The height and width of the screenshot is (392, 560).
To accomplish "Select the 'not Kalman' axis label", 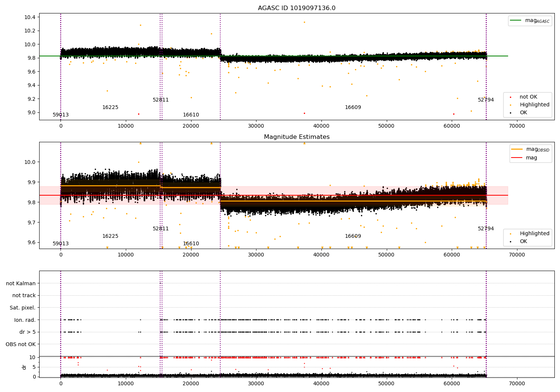I will point(21,283).
